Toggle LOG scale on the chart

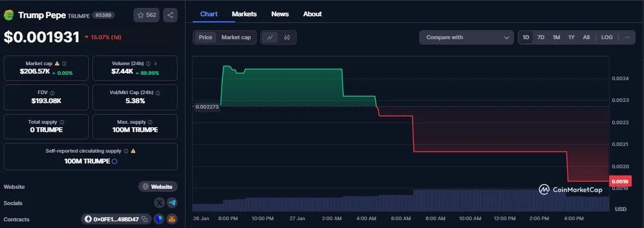[x=607, y=37]
